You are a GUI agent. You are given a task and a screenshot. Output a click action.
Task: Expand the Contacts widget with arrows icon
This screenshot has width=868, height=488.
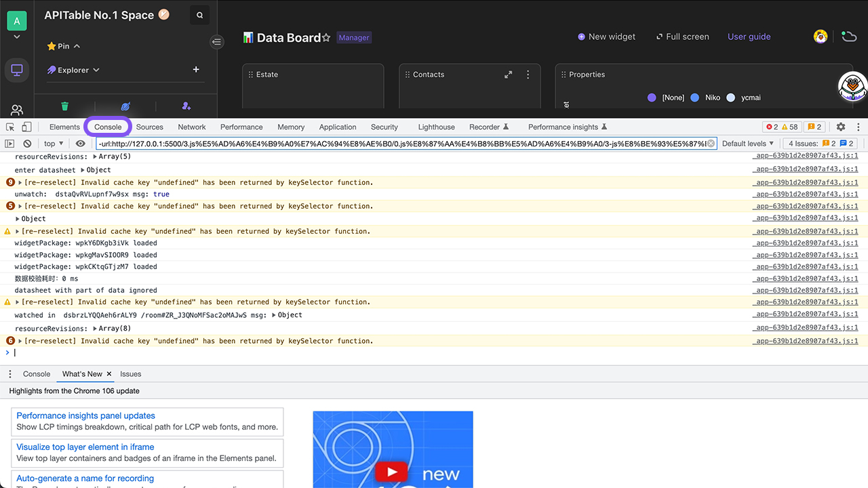click(509, 75)
